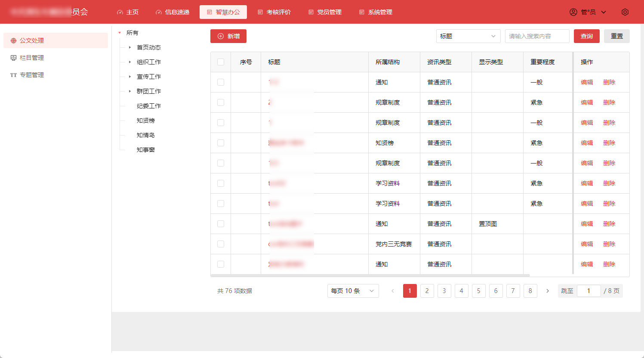Screen dimensions: 644x358
Task: Go to page 8
Action: pyautogui.click(x=530, y=291)
